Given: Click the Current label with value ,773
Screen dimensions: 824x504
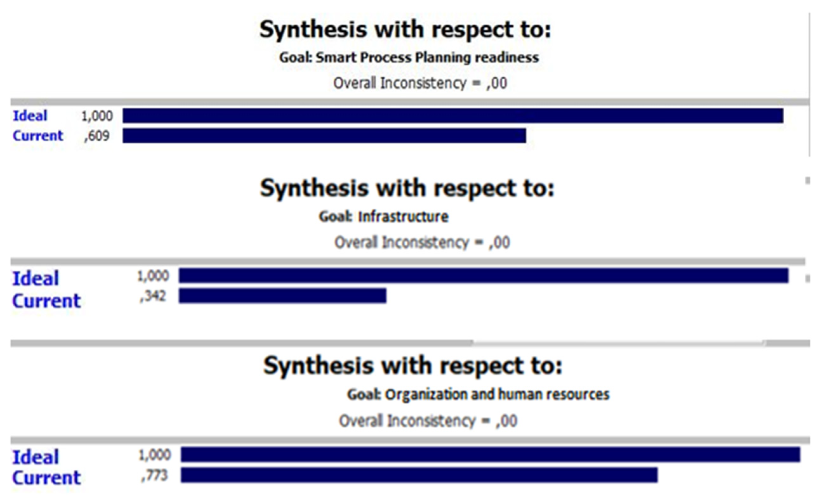Looking at the screenshot, I should [47, 477].
